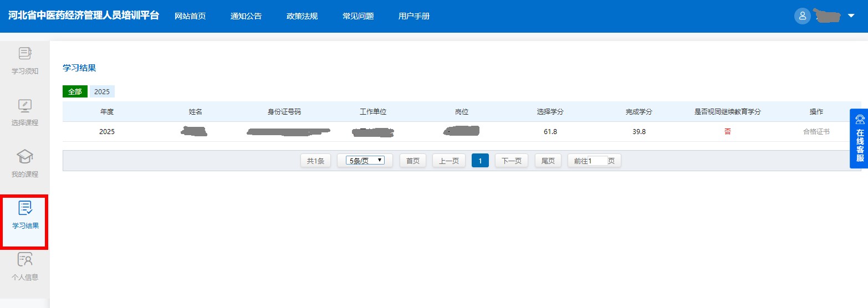Click the 尾页 pagination button
The image size is (868, 308).
click(548, 161)
